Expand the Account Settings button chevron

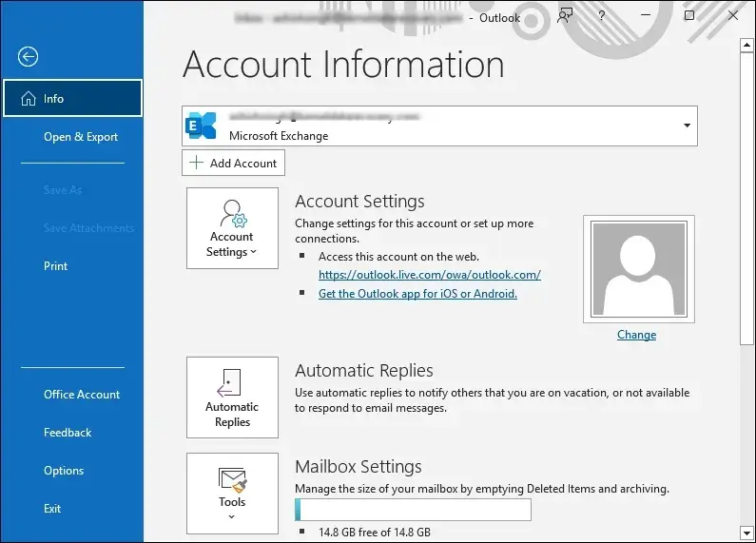[254, 252]
